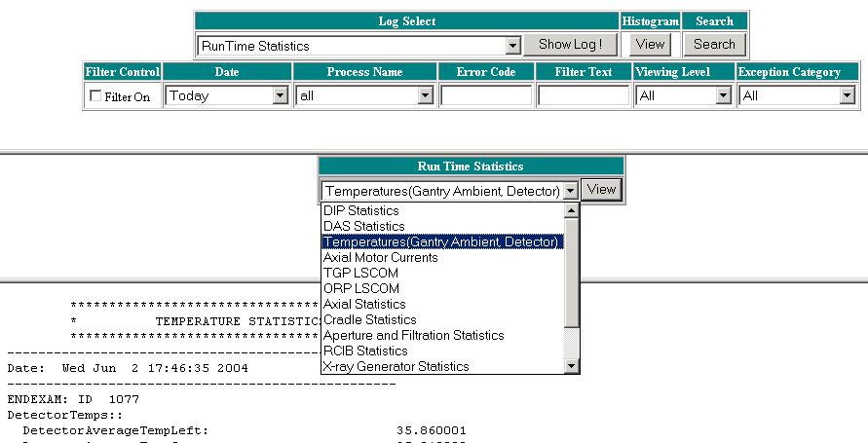The height and width of the screenshot is (443, 868).
Task: Click the Error Code input field
Action: pos(486,95)
